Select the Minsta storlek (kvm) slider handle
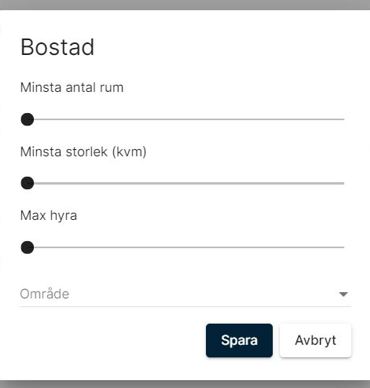Image resolution: width=370 pixels, height=388 pixels. click(27, 183)
